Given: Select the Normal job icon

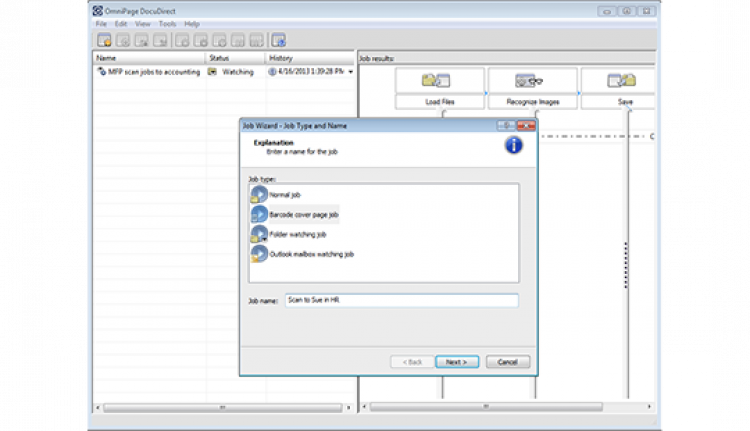Looking at the screenshot, I should [259, 195].
